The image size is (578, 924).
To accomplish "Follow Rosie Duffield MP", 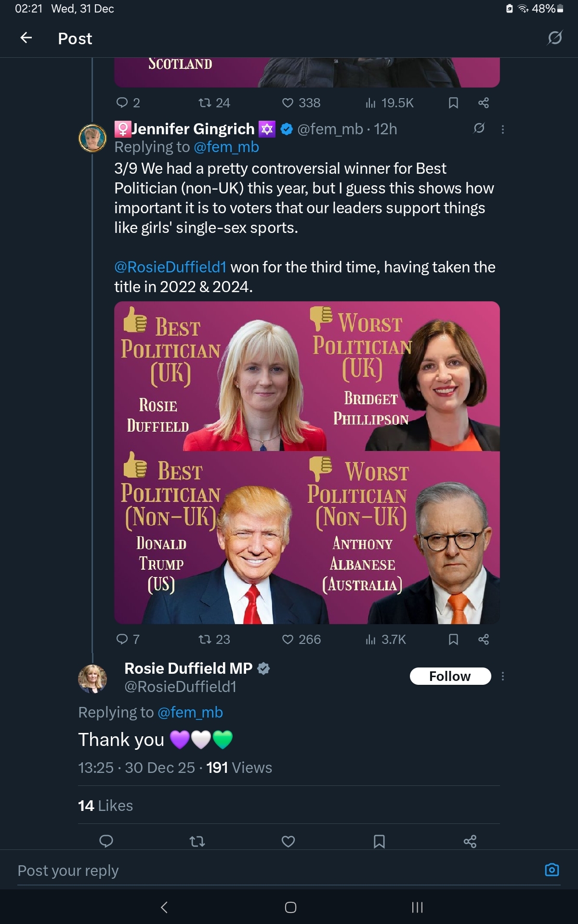I will (450, 676).
